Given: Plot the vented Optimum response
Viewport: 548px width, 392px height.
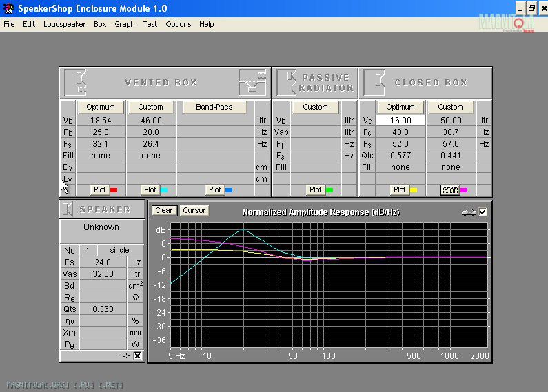Looking at the screenshot, I should click(99, 189).
